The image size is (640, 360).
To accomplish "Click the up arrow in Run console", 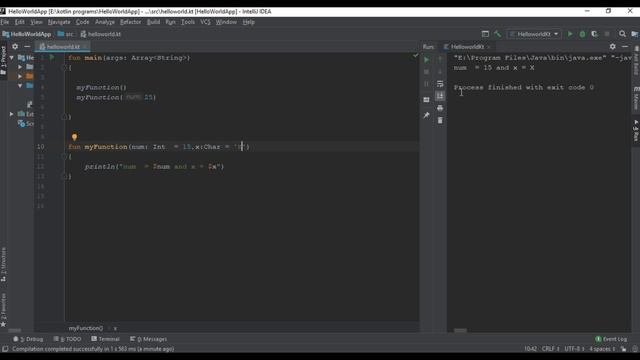I will 440,60.
